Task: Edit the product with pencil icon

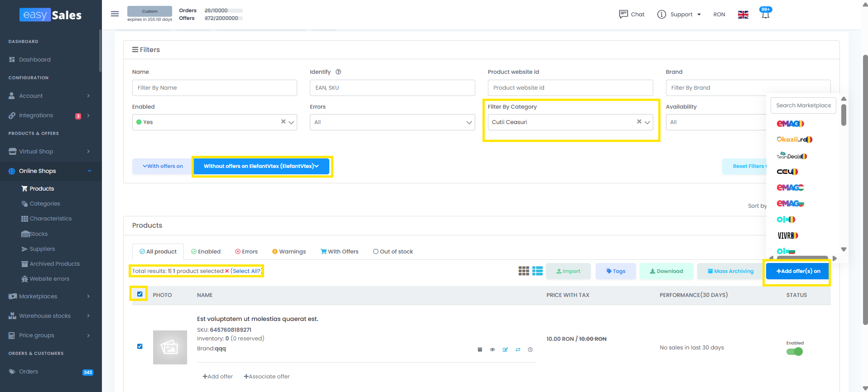Action: click(505, 349)
